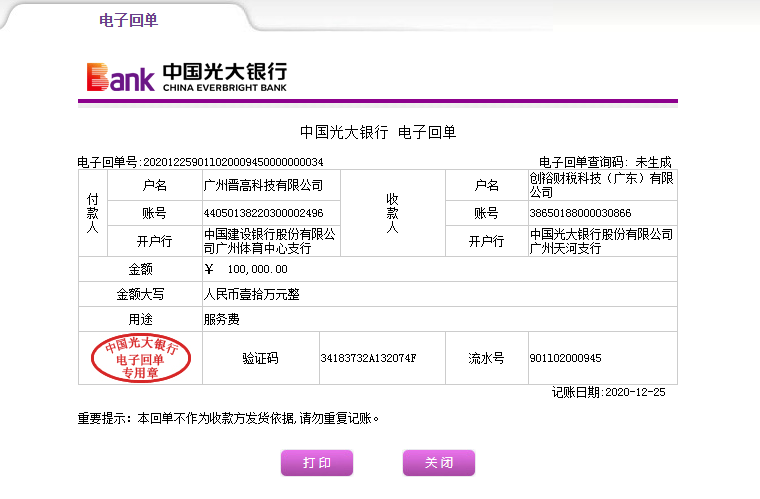
Task: Select payee account 38650188000030866
Action: pyautogui.click(x=580, y=213)
